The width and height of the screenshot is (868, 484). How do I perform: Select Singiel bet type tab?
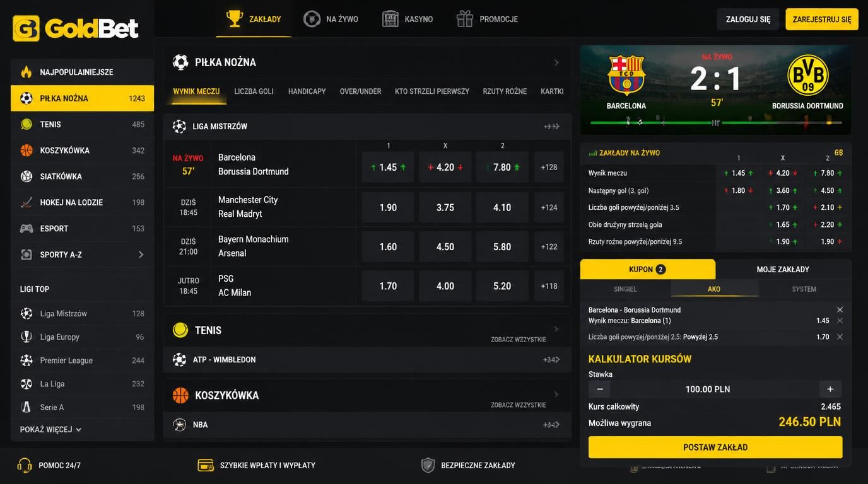click(625, 289)
